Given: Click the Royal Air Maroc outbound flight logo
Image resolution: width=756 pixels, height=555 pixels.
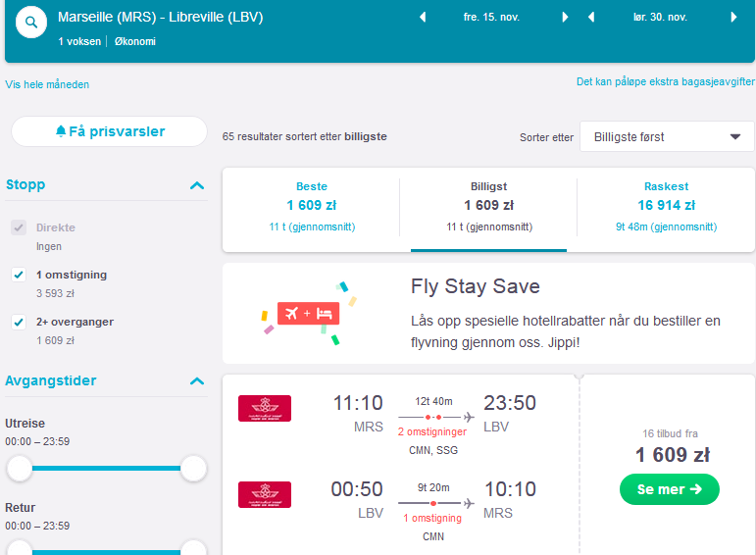Looking at the screenshot, I should [x=265, y=409].
